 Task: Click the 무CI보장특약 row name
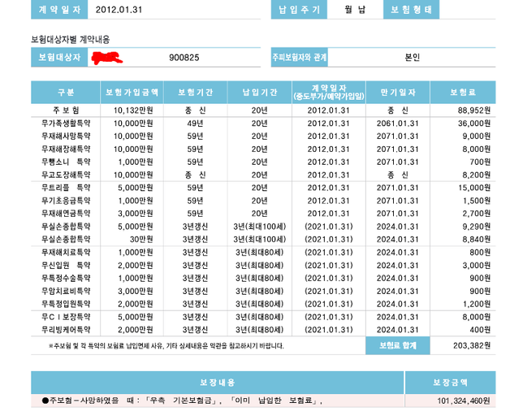click(66, 318)
